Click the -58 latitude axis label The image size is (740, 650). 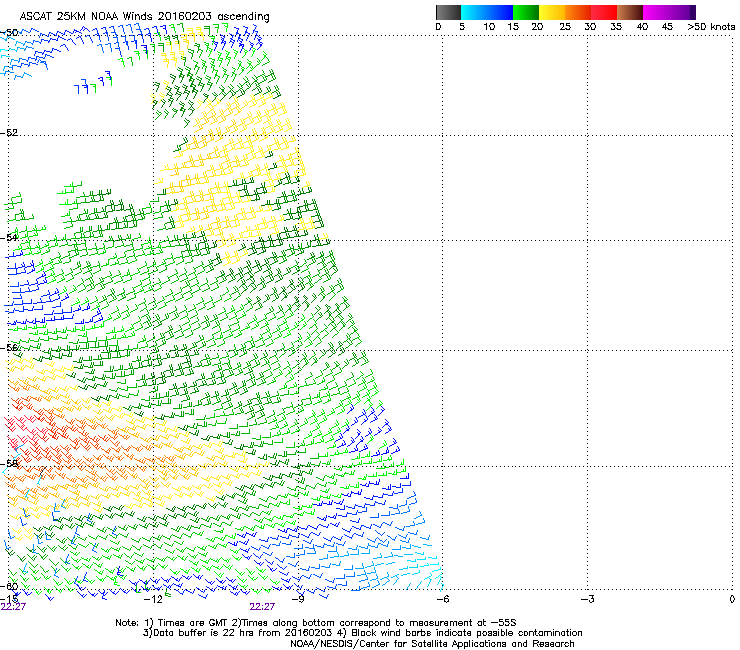tap(9, 463)
